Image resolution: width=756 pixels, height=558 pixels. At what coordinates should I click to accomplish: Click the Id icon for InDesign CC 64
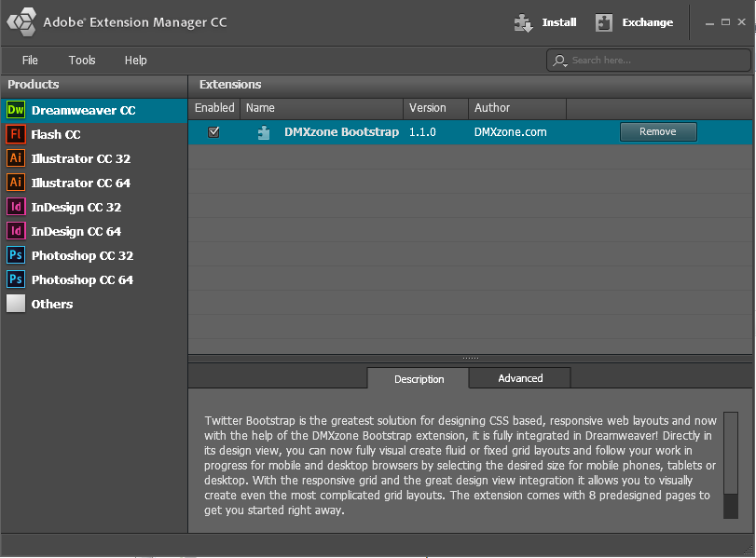[x=16, y=231]
